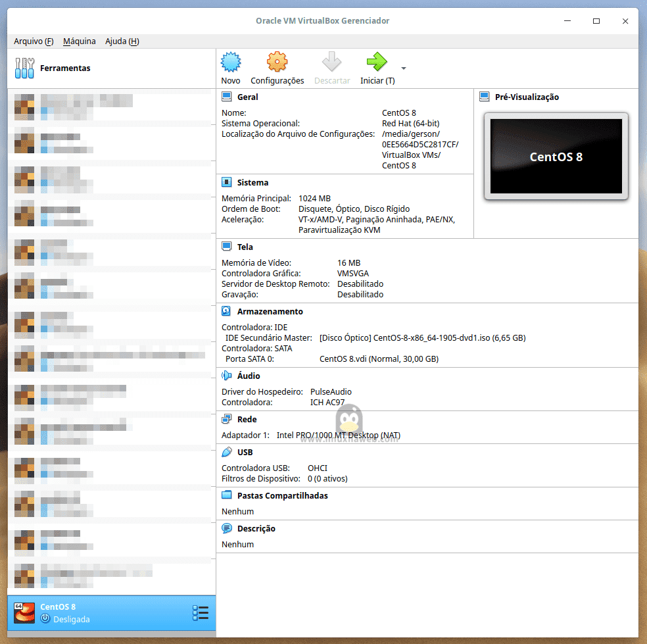Image resolution: width=647 pixels, height=644 pixels.
Task: Open the Geral settings heading link
Action: [x=248, y=97]
